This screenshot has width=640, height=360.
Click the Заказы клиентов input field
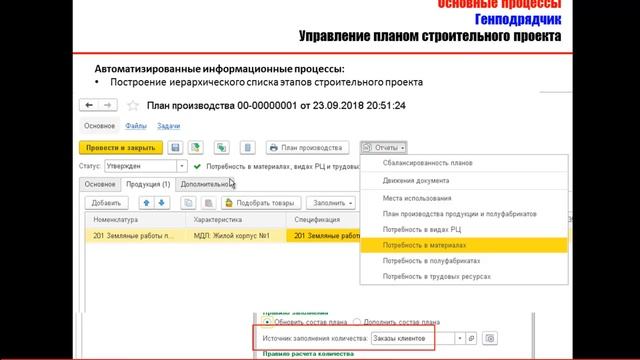coord(413,338)
